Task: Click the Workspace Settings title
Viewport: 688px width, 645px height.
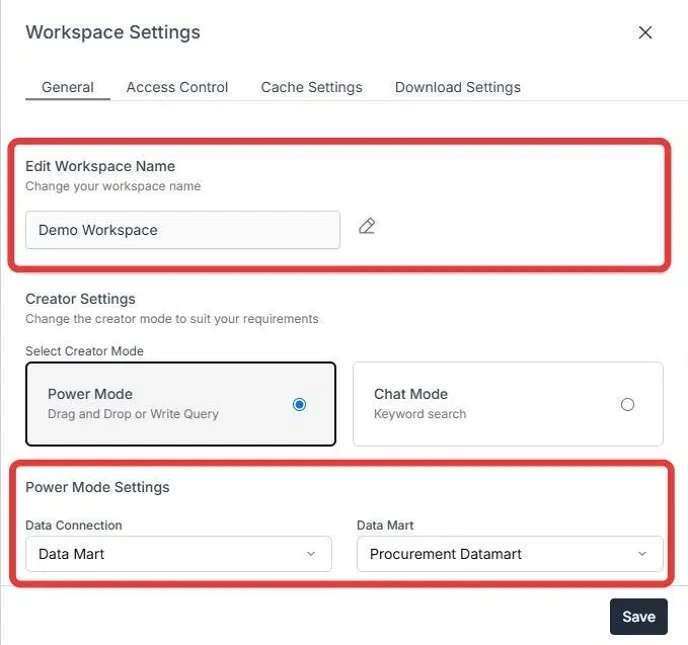Action: [113, 32]
